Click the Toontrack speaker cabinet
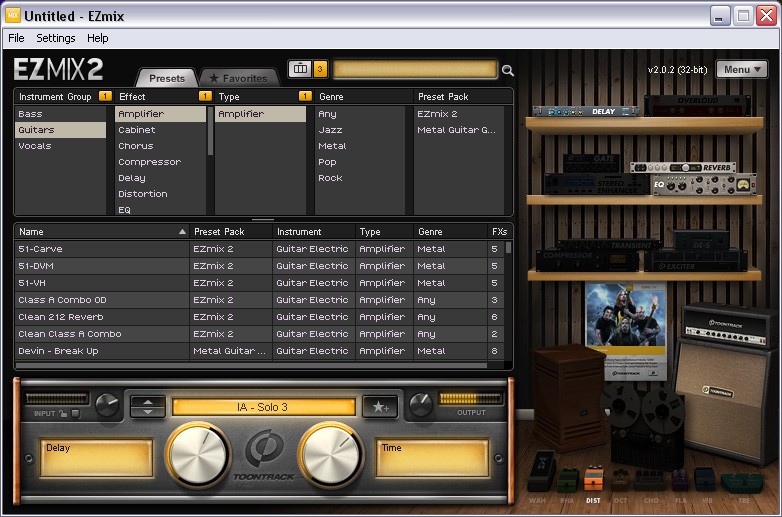The height and width of the screenshot is (517, 782). [723, 399]
